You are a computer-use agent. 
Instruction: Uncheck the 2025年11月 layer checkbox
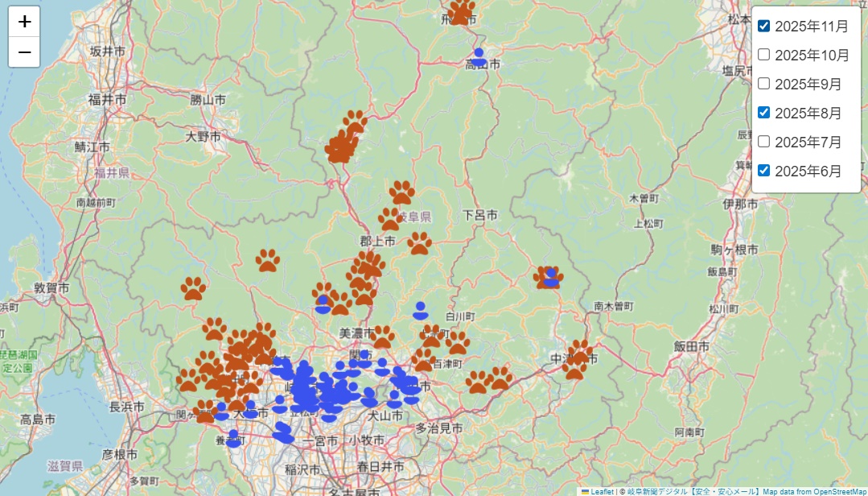pyautogui.click(x=764, y=26)
